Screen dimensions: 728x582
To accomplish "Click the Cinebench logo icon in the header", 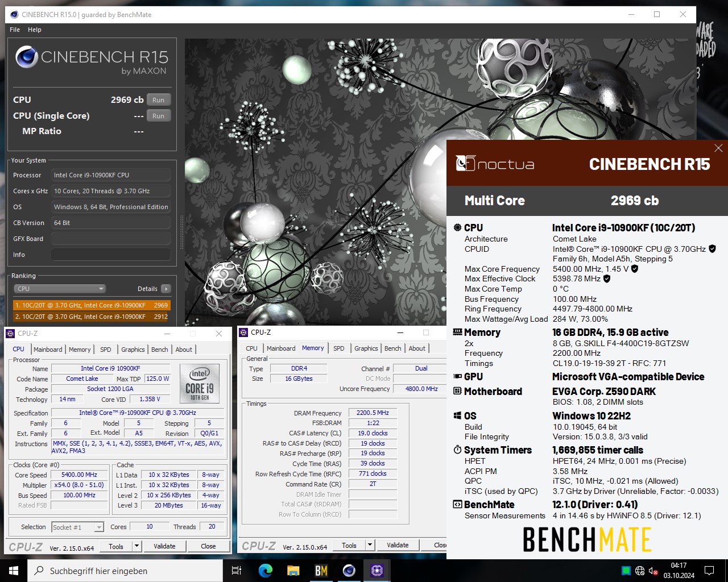I will click(26, 57).
